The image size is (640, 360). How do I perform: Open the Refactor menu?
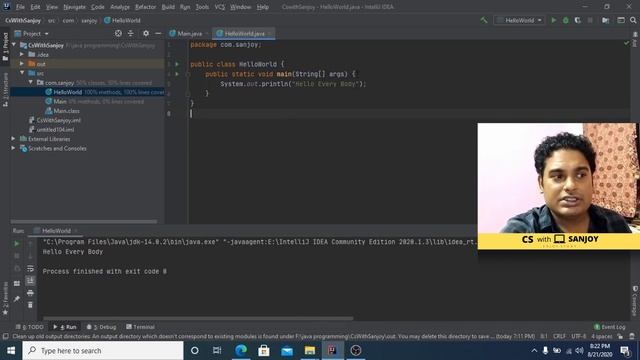145,7
